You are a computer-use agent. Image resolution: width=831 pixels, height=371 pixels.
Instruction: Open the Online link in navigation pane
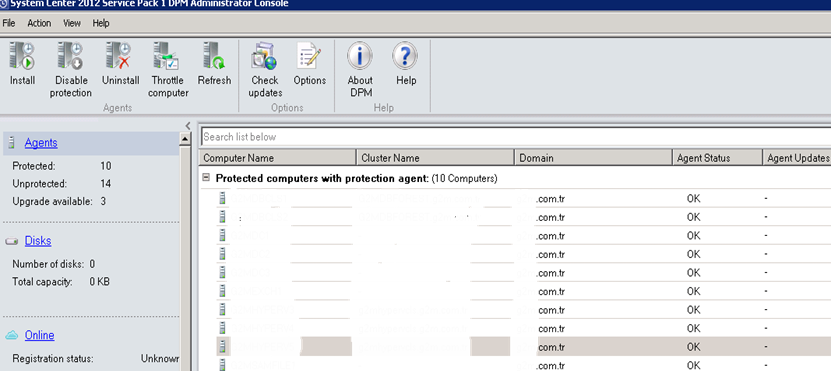pos(40,335)
